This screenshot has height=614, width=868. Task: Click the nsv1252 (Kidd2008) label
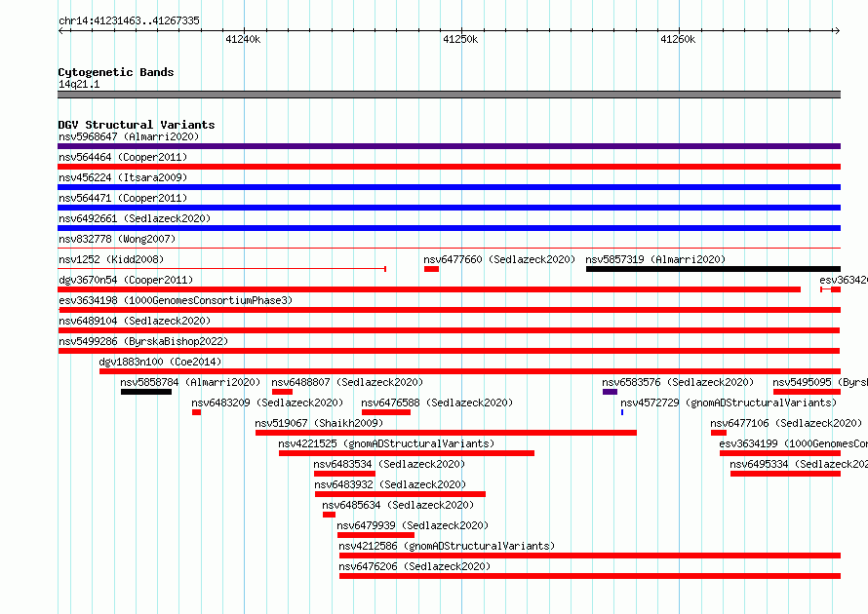point(111,259)
